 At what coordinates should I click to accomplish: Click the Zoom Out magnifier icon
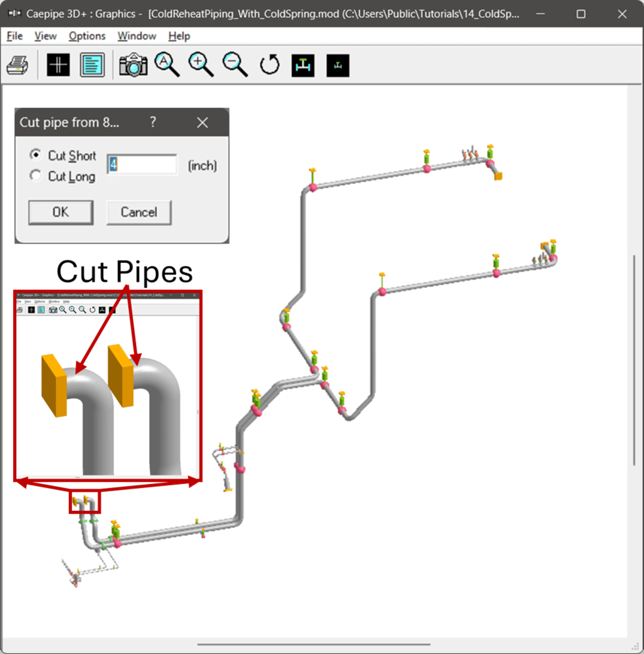point(235,64)
